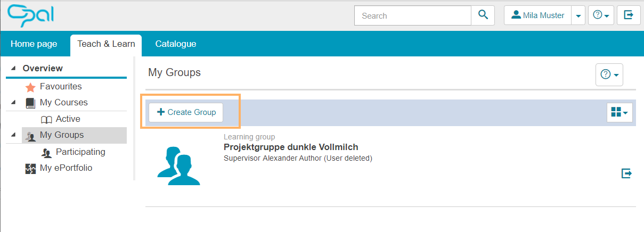Open help dropdown beside My Groups heading
644x232 pixels.
pyautogui.click(x=609, y=75)
